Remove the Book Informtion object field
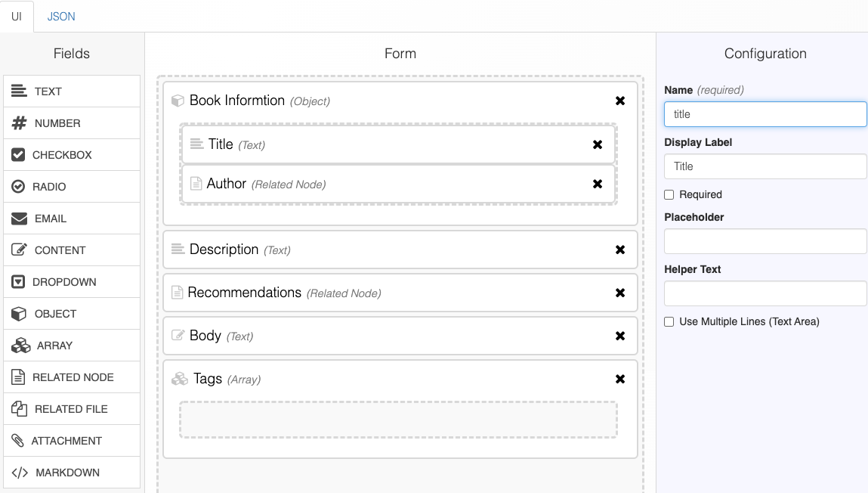The image size is (868, 493). coord(620,101)
